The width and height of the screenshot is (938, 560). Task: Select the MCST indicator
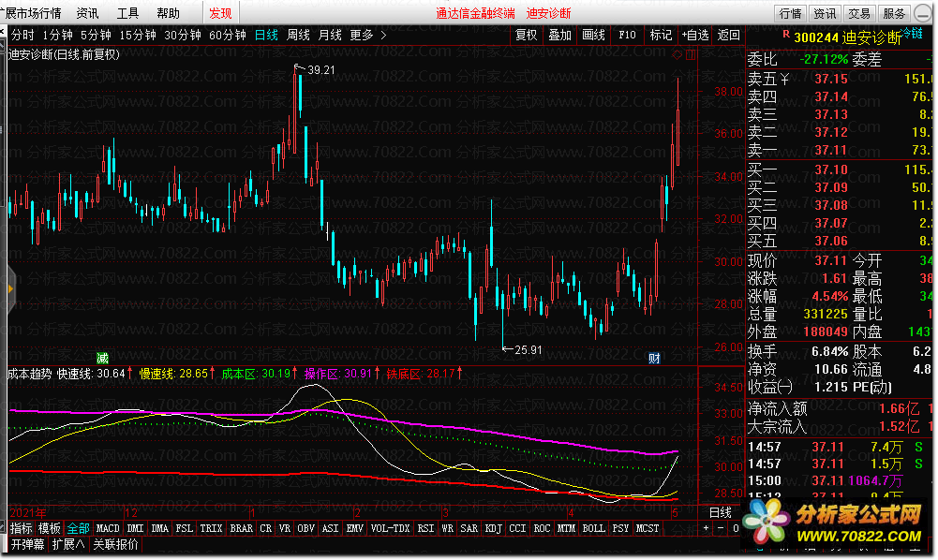pos(648,528)
